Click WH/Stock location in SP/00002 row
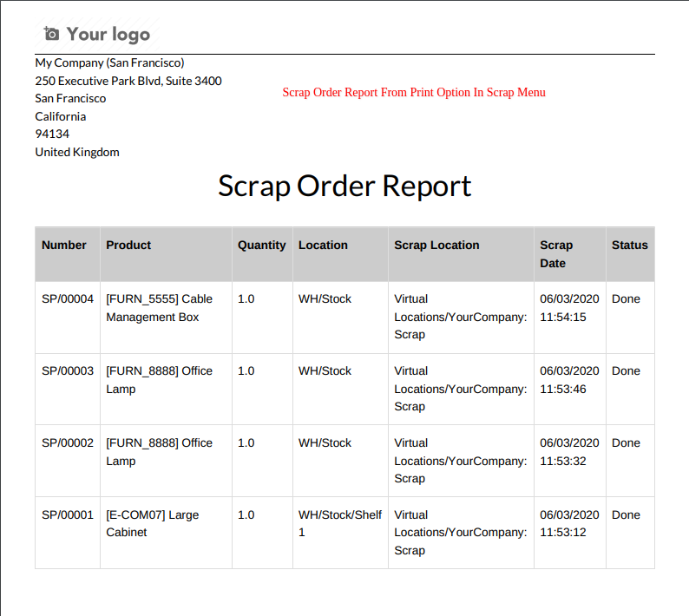689x616 pixels. [x=325, y=443]
